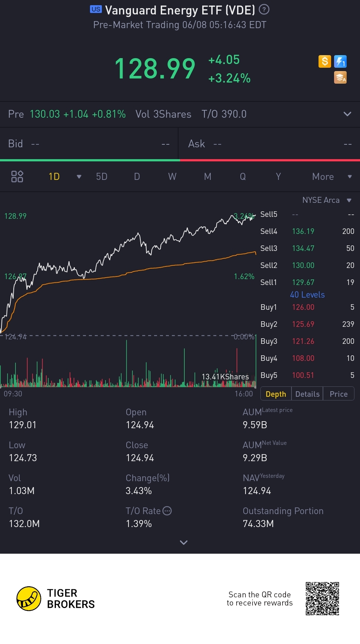360x644 pixels.
Task: Tap the blue lightning bolt badge icon
Action: (x=340, y=61)
